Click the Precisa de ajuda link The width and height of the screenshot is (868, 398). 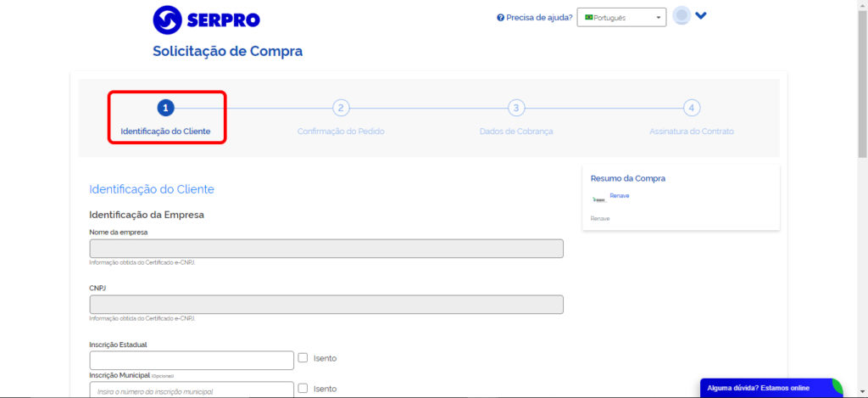539,18
